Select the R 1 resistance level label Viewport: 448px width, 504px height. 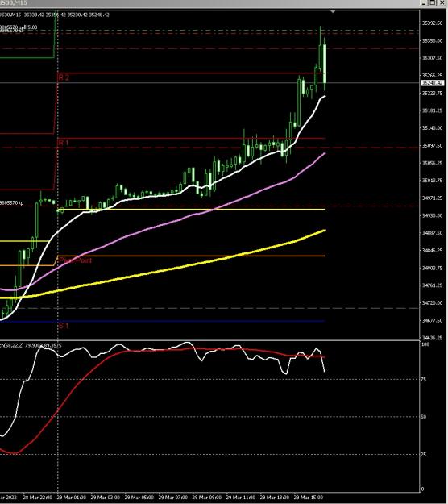click(x=64, y=143)
